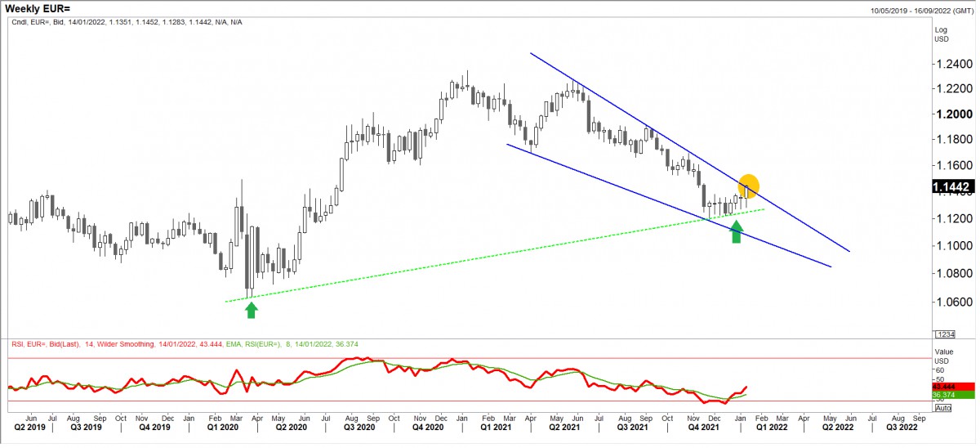This screenshot has width=980, height=448.
Task: Click the green arrow near December 2021 low
Action: [x=737, y=231]
